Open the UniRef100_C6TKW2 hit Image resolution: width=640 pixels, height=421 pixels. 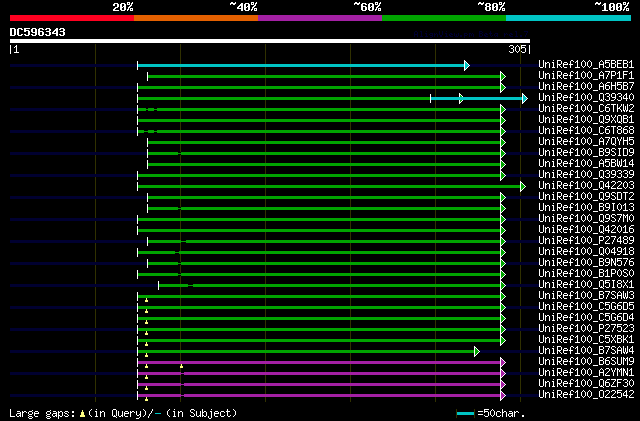click(586, 109)
